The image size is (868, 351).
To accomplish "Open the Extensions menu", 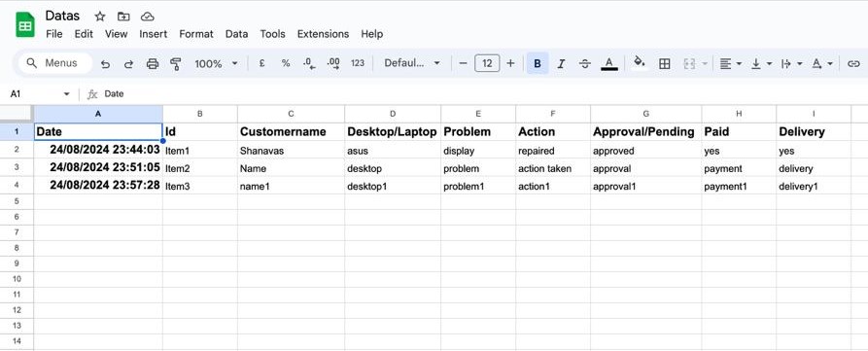I will tap(324, 34).
